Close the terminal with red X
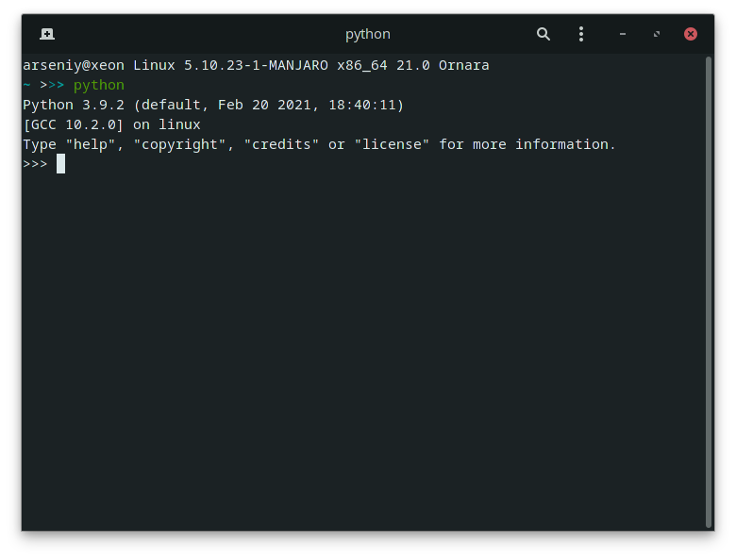 tap(691, 34)
